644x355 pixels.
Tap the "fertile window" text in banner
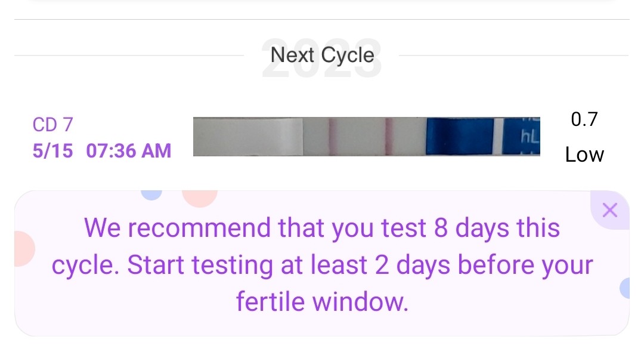(322, 301)
